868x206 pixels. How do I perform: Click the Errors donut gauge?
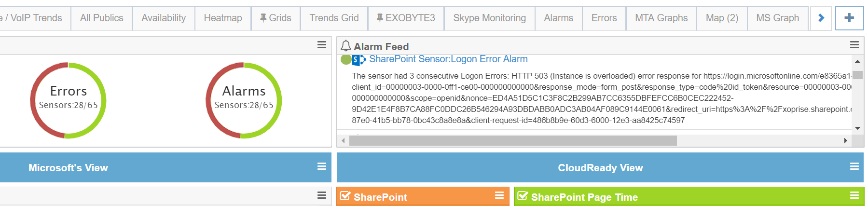(68, 100)
